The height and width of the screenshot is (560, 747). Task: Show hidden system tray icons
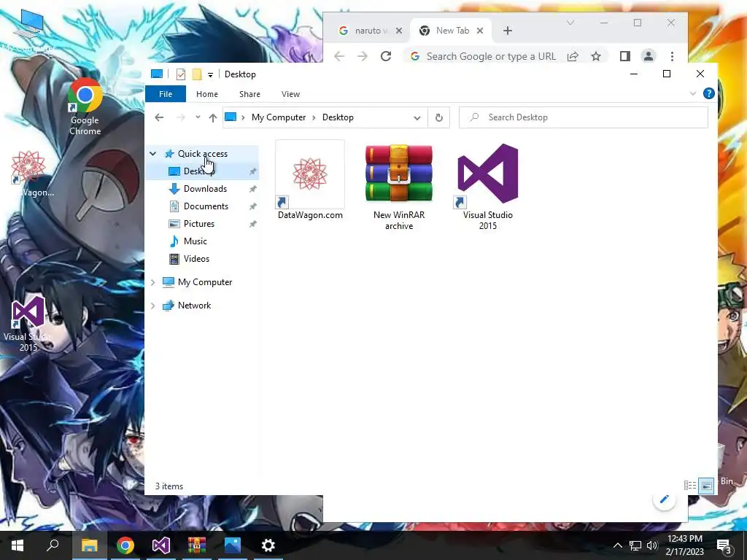coord(617,545)
